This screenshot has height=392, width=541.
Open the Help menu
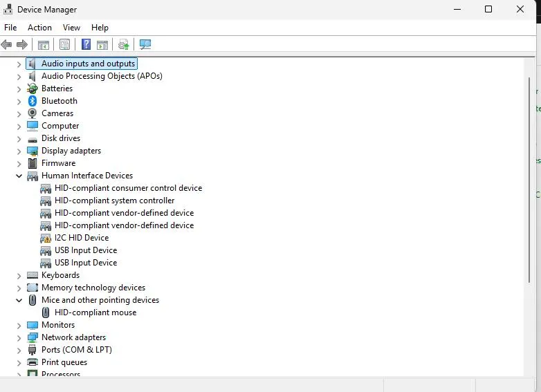click(100, 28)
